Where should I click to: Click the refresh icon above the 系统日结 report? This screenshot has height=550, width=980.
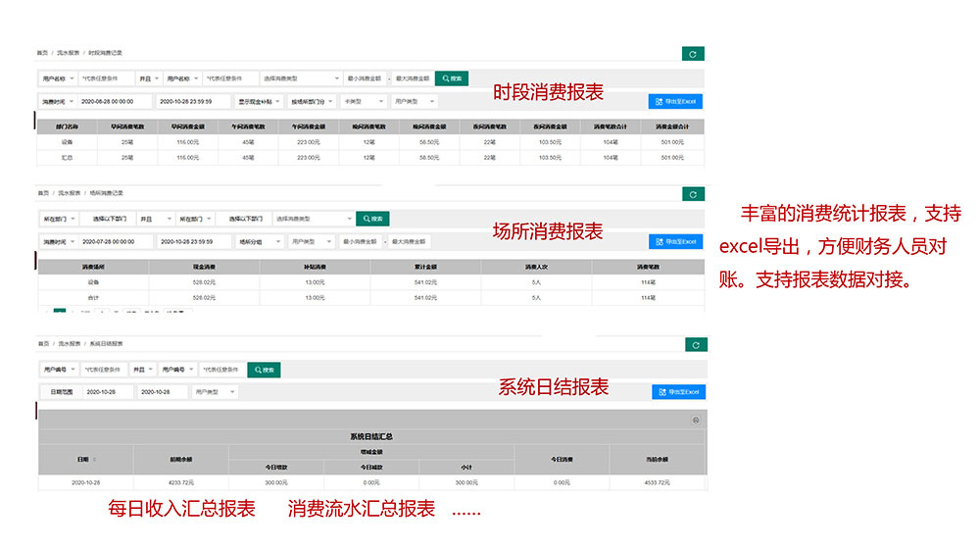695,345
